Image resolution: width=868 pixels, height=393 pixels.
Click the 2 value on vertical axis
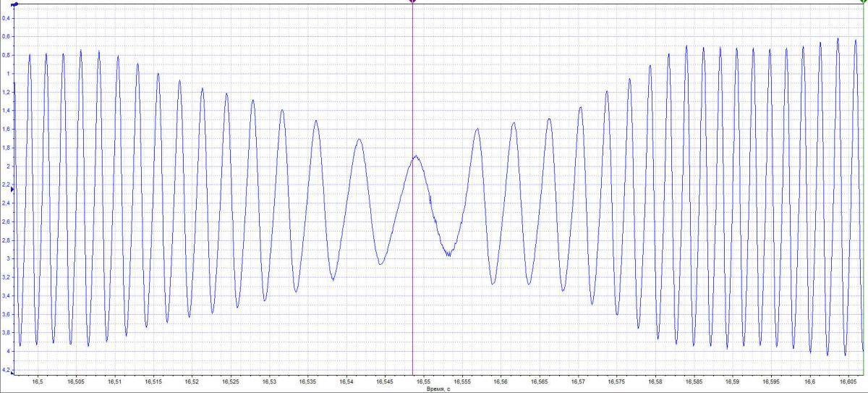click(9, 166)
